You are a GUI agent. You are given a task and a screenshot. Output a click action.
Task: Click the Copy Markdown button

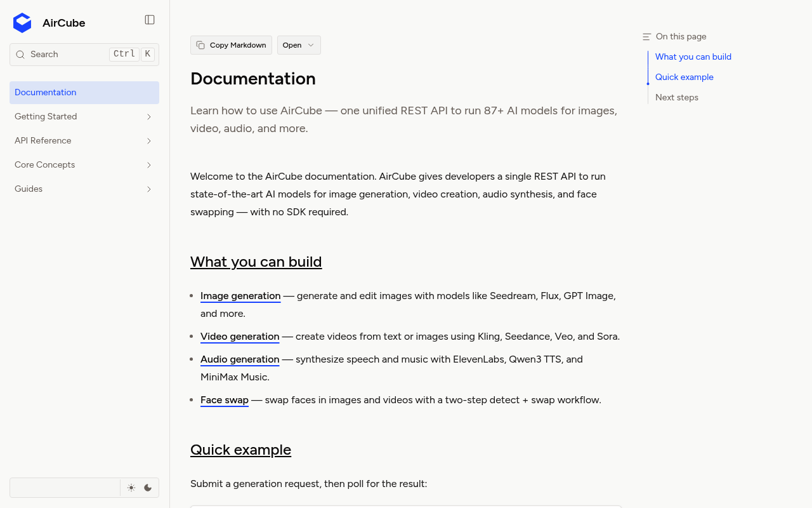coord(231,45)
